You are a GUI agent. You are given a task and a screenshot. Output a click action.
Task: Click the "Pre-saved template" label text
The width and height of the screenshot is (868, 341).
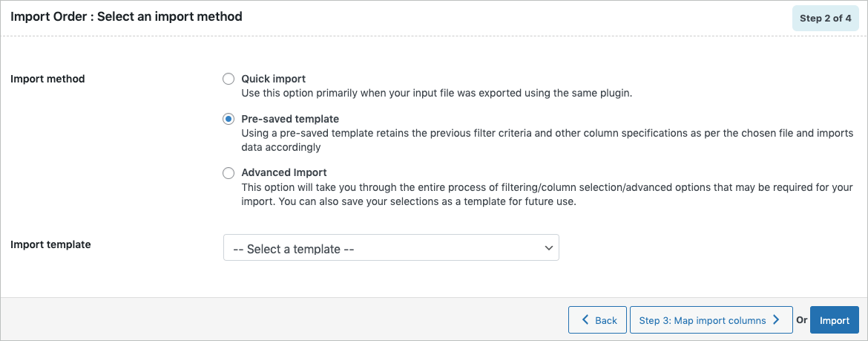click(290, 119)
